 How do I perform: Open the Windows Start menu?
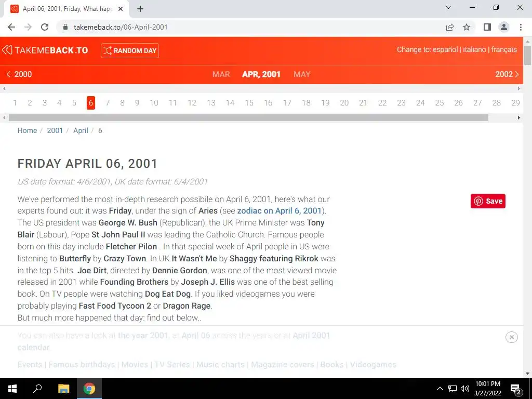[12, 389]
